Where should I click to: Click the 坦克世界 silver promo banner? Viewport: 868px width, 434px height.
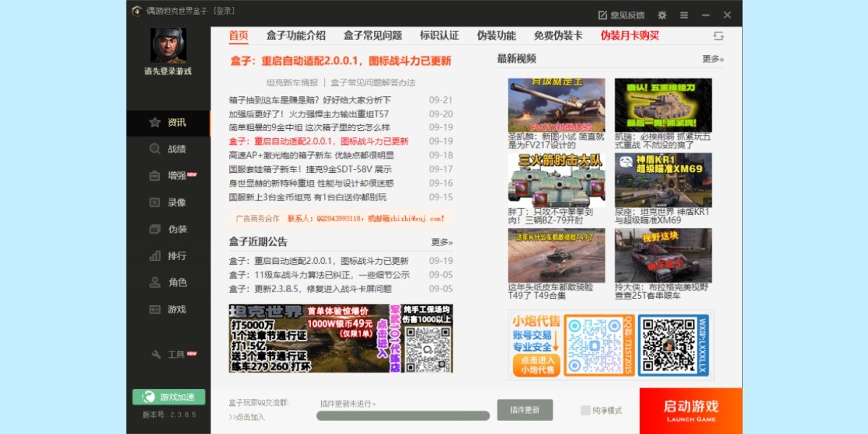pos(341,339)
